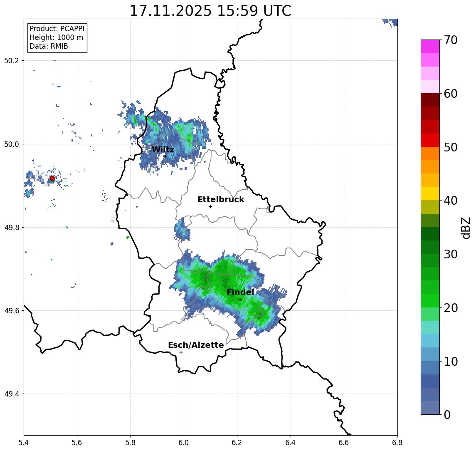Click the orange colorbar segment below 50
This screenshot has height=451, width=476.
[430, 154]
